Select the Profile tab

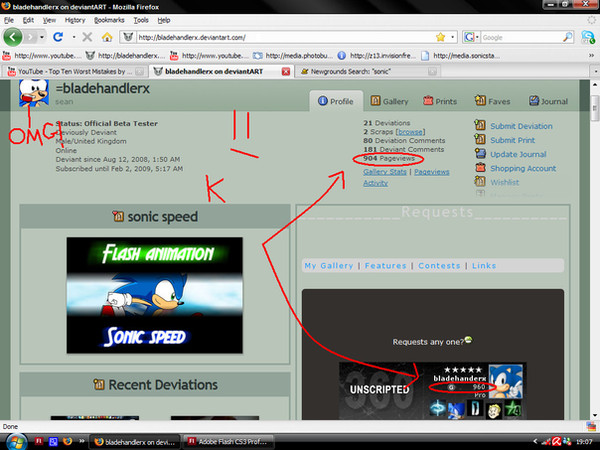pos(336,101)
